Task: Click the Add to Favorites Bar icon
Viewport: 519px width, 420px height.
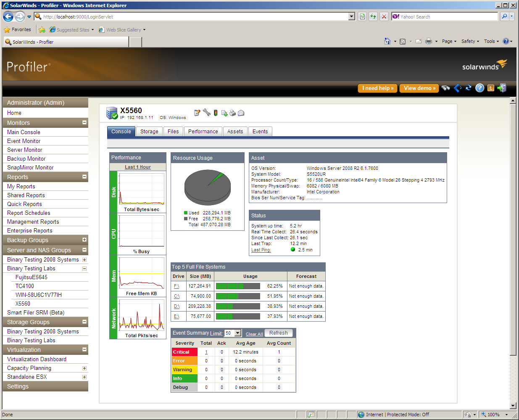Action: point(42,30)
